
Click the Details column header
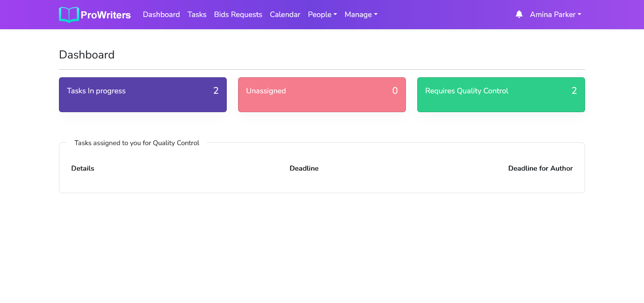point(83,168)
